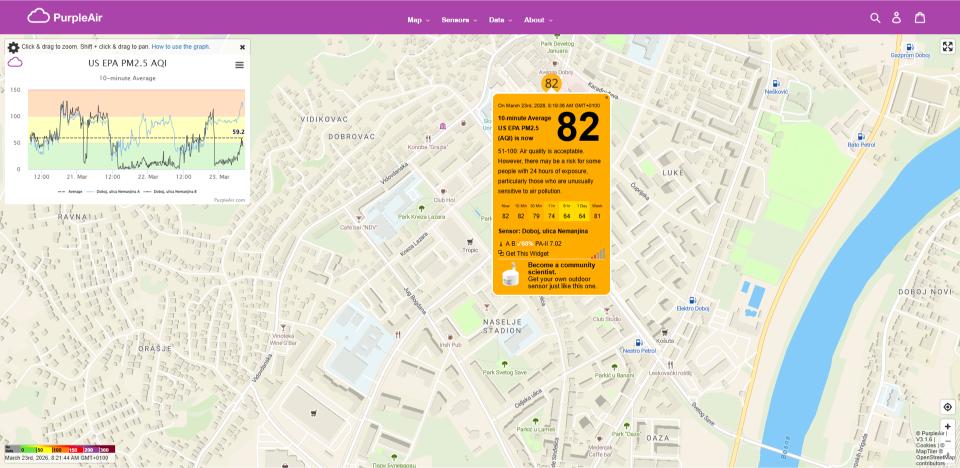Click 'Become a community scientist.' promo
Screen dimensions: 960x468
tap(561, 268)
